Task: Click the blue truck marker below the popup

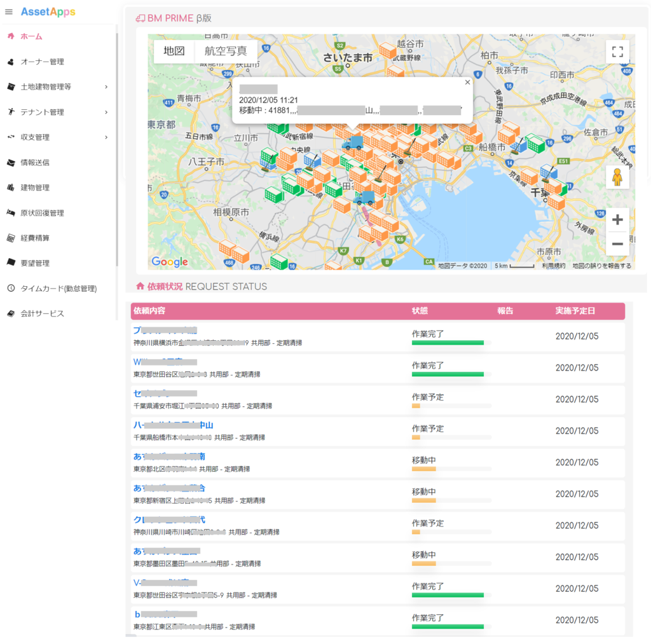Action: [353, 142]
